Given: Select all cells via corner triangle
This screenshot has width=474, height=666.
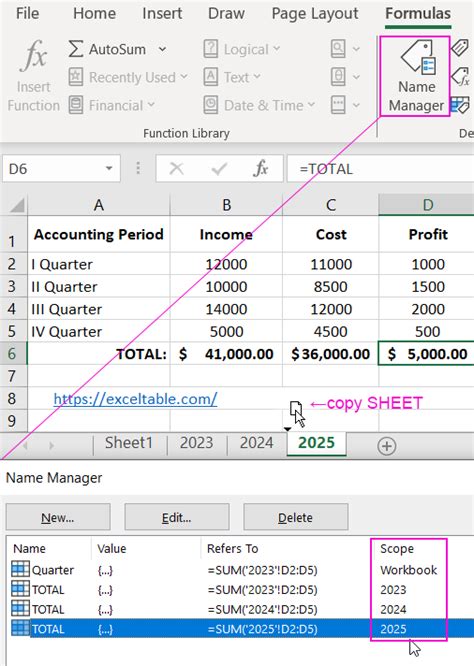Looking at the screenshot, I should [x=17, y=206].
